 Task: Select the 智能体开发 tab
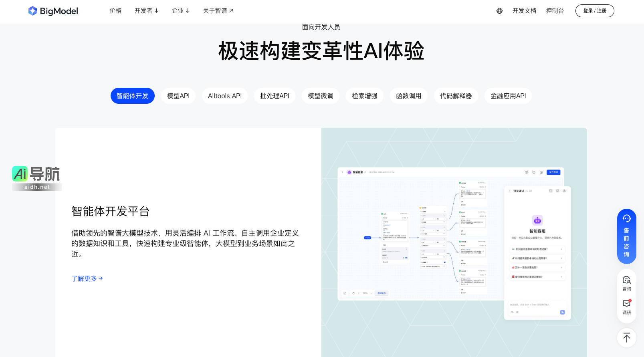click(x=132, y=96)
